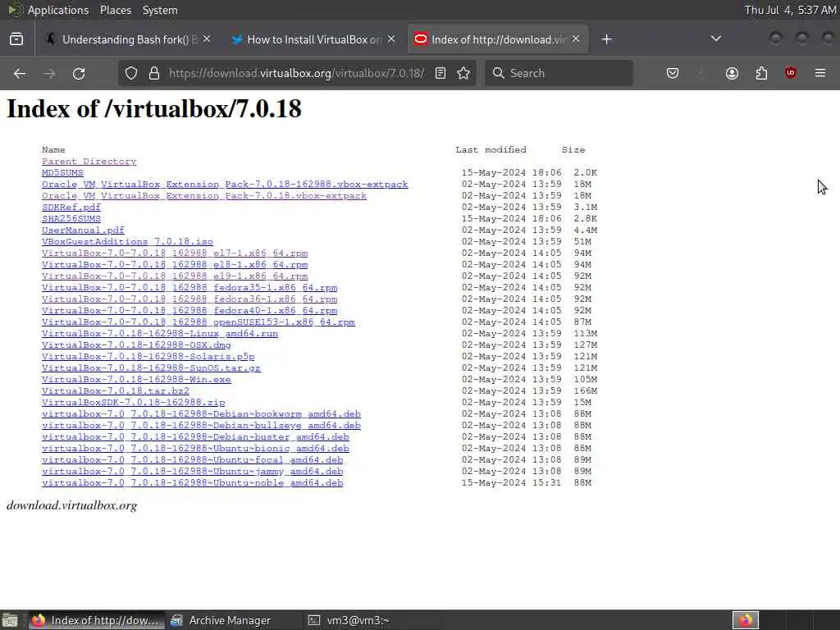840x630 pixels.
Task: Download the SunOS.tar.gz archive
Action: tap(151, 368)
